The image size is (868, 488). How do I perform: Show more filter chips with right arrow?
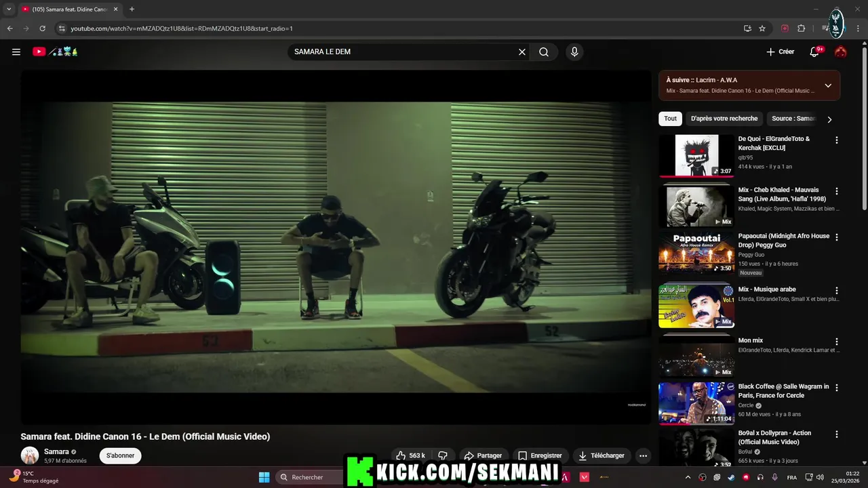pos(829,119)
